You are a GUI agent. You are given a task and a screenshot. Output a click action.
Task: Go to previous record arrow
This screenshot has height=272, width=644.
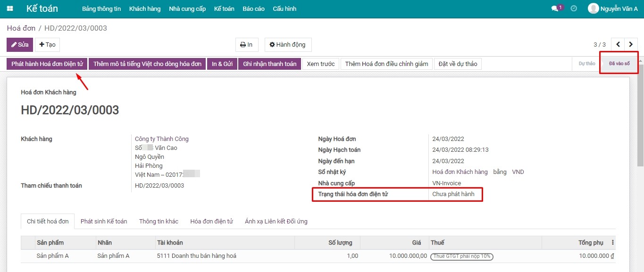point(618,45)
